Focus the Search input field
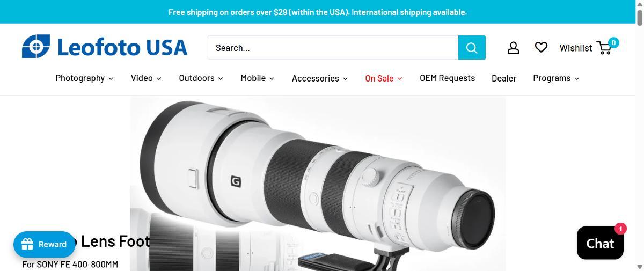 point(333,48)
